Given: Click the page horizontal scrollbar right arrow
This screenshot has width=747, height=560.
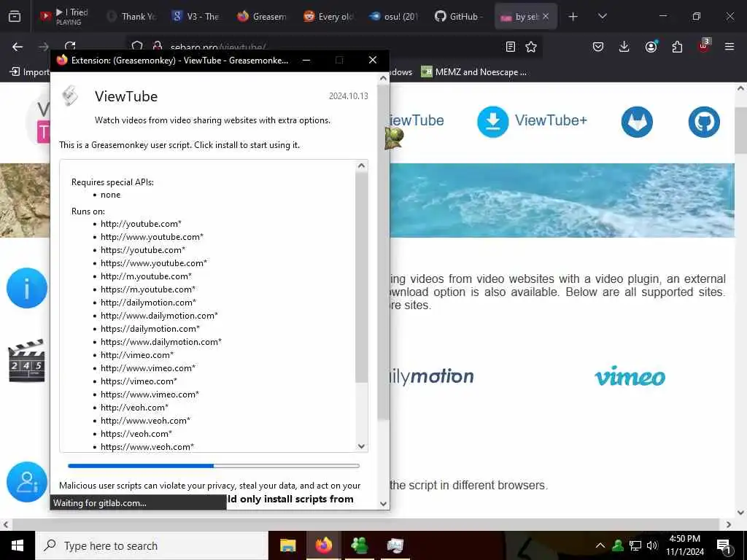Looking at the screenshot, I should [x=729, y=524].
